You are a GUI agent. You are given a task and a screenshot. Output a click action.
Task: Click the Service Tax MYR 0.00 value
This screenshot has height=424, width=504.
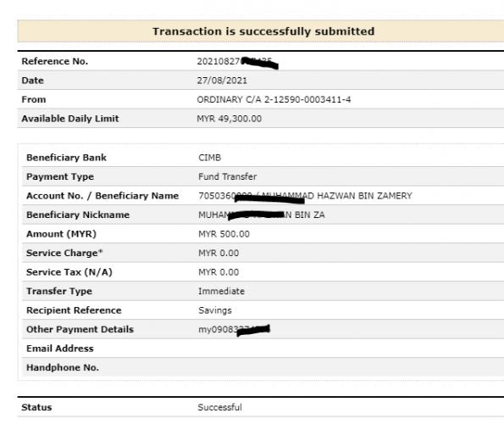point(219,272)
